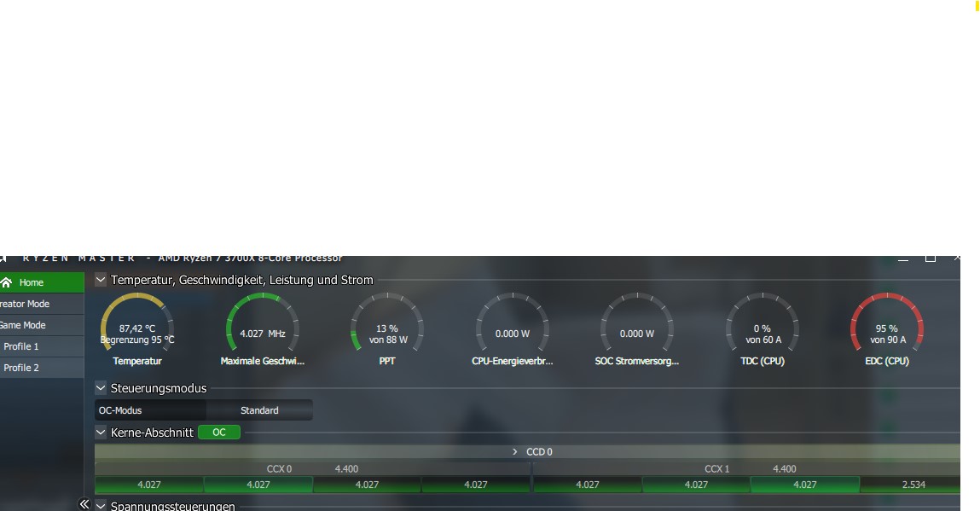Open the Home view in the sidebar
Viewport: 980px width, 511px height.
[x=41, y=282]
